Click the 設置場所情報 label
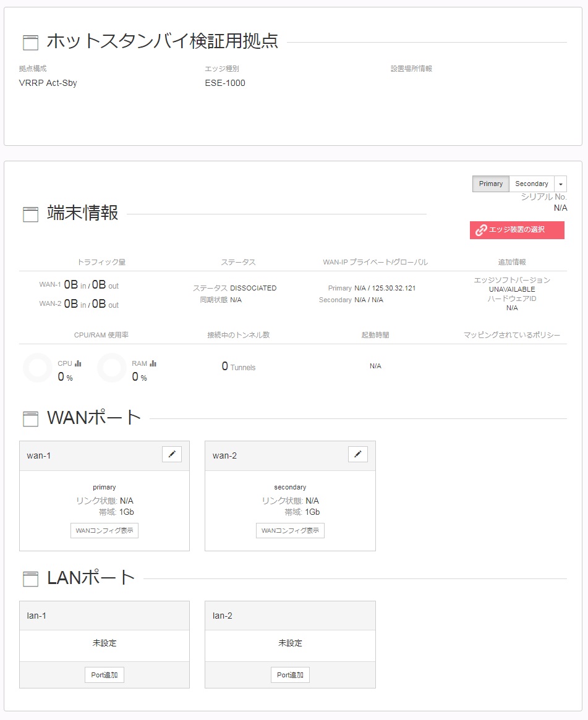This screenshot has width=588, height=720. coord(411,69)
